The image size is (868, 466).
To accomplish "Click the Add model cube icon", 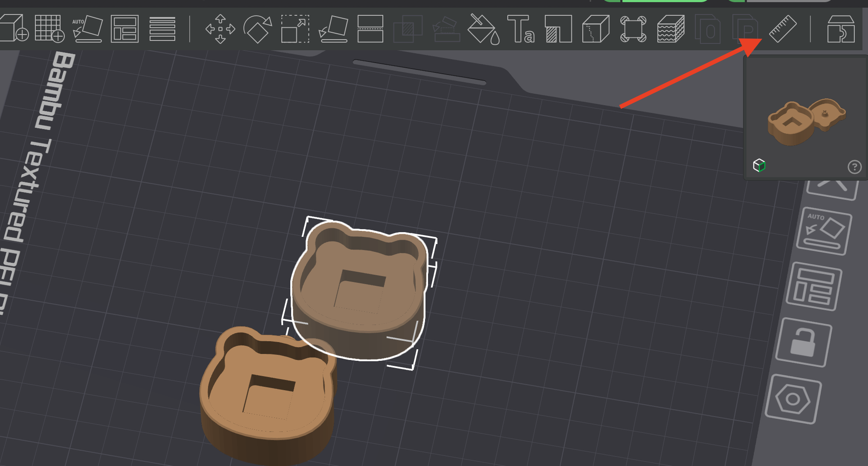I will point(14,28).
